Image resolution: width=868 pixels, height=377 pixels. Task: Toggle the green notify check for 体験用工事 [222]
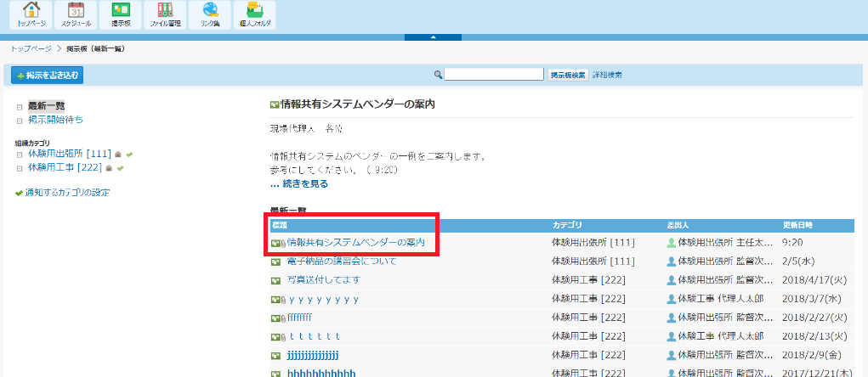point(120,168)
